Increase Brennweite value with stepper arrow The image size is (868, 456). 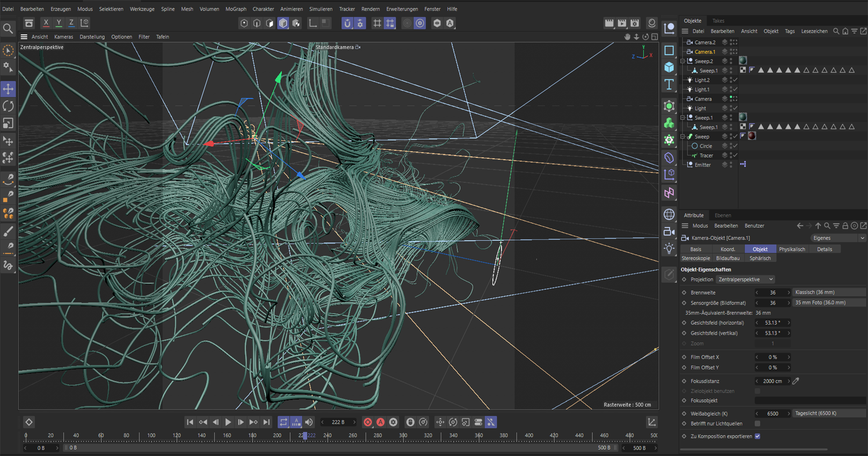coord(789,292)
